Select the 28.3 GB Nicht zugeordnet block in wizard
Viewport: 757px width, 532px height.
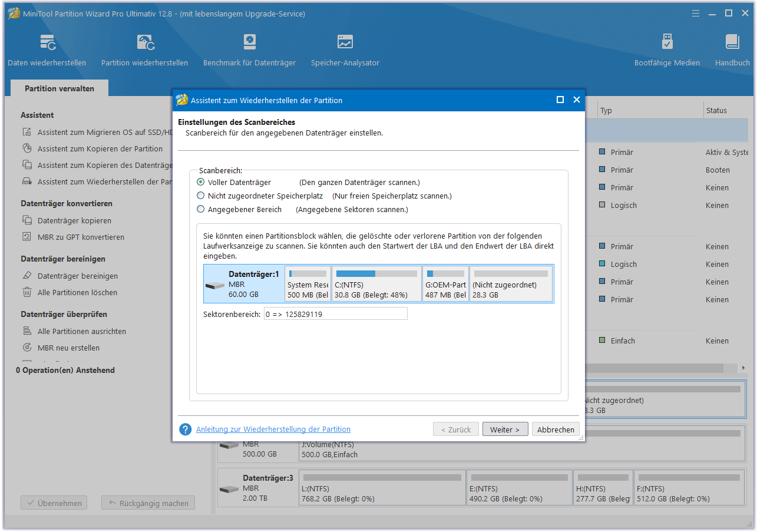point(511,283)
